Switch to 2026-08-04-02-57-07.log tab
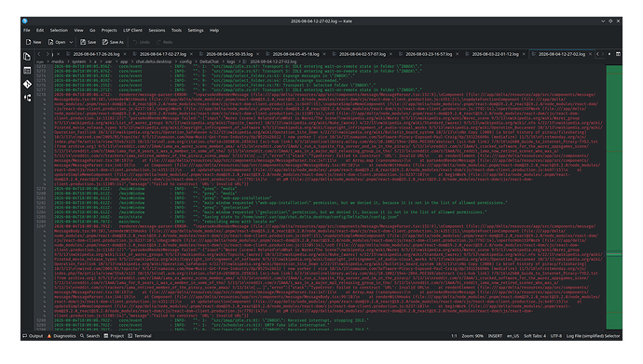The width and height of the screenshot is (643, 364). (363, 54)
